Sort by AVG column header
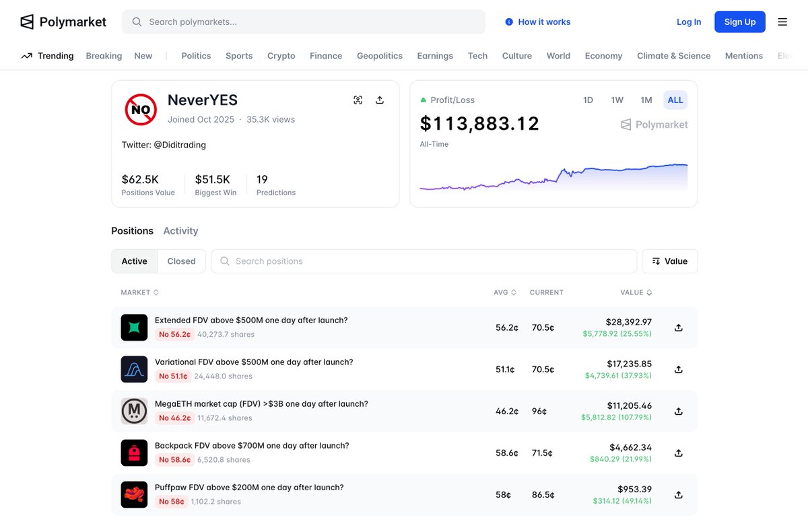 (x=505, y=292)
